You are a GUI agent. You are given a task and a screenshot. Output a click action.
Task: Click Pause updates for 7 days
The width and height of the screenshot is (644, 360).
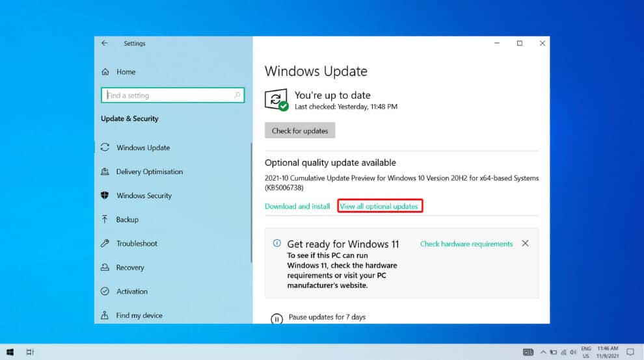(x=327, y=317)
